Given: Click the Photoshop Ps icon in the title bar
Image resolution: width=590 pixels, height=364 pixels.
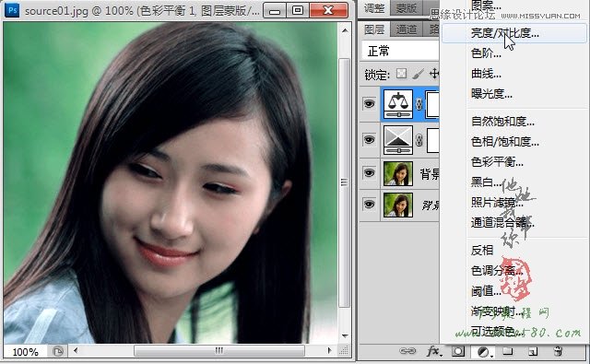Looking at the screenshot, I should [x=12, y=10].
